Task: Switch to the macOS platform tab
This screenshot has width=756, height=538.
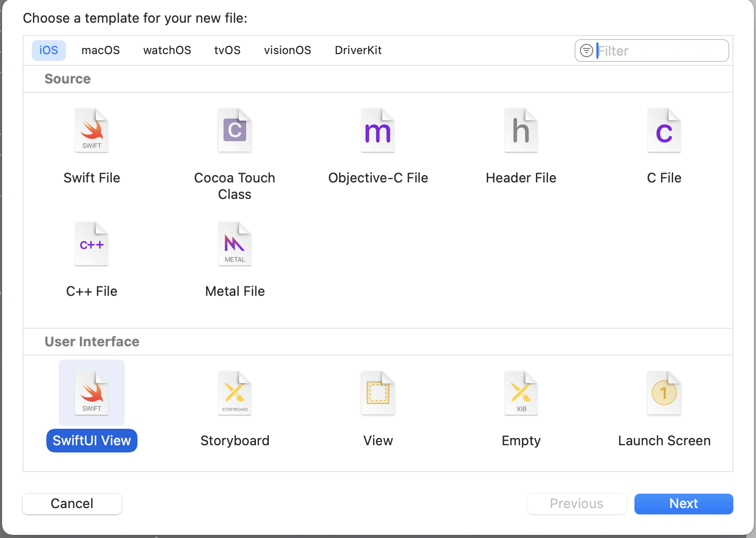Action: 100,51
